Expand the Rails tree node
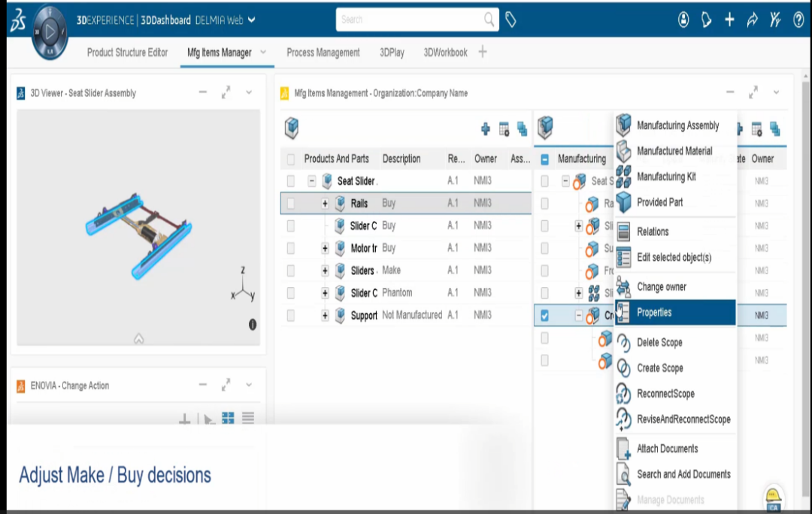The height and width of the screenshot is (514, 812). coord(325,204)
